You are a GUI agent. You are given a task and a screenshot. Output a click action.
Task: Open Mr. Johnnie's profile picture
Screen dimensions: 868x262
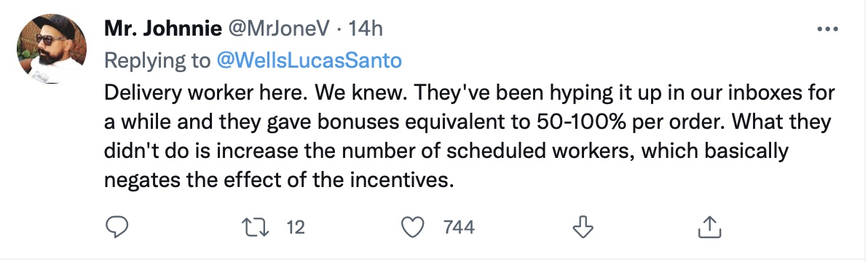tap(52, 49)
